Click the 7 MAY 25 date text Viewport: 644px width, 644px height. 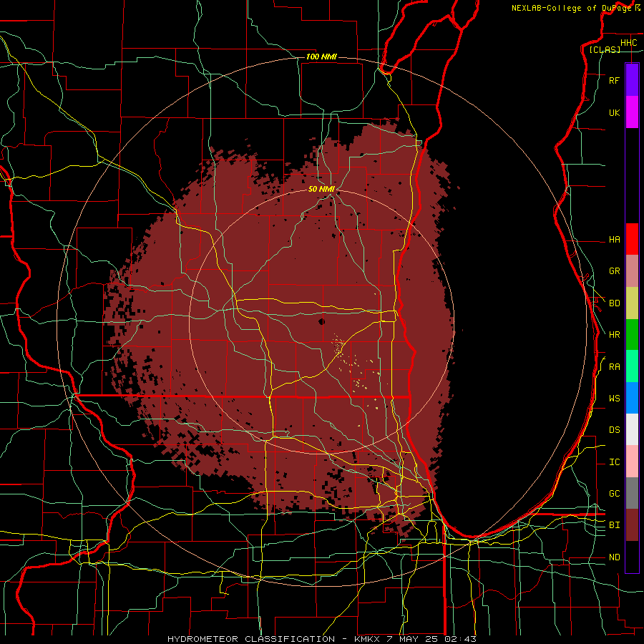(x=412, y=639)
